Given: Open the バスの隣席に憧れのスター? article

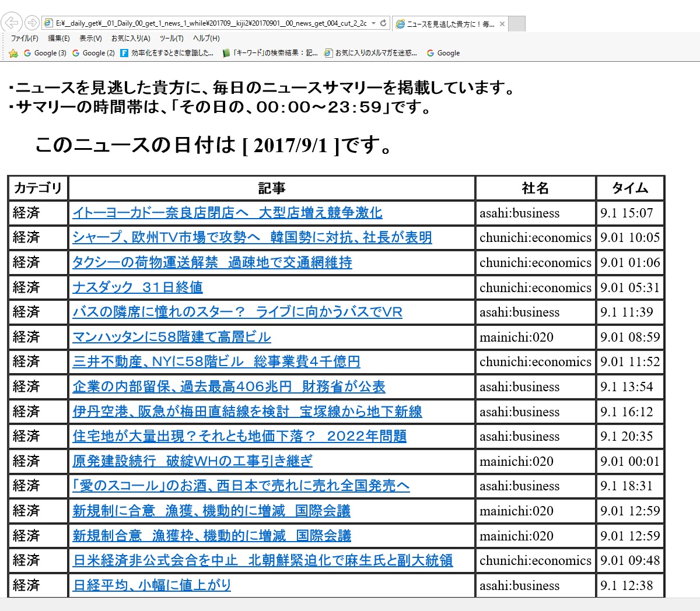Looking at the screenshot, I should pos(237,312).
